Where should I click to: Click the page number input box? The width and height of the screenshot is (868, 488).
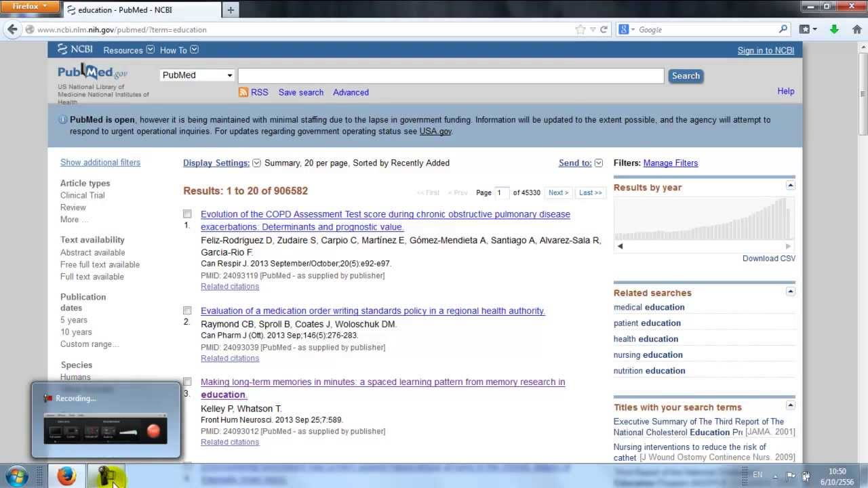pos(502,192)
